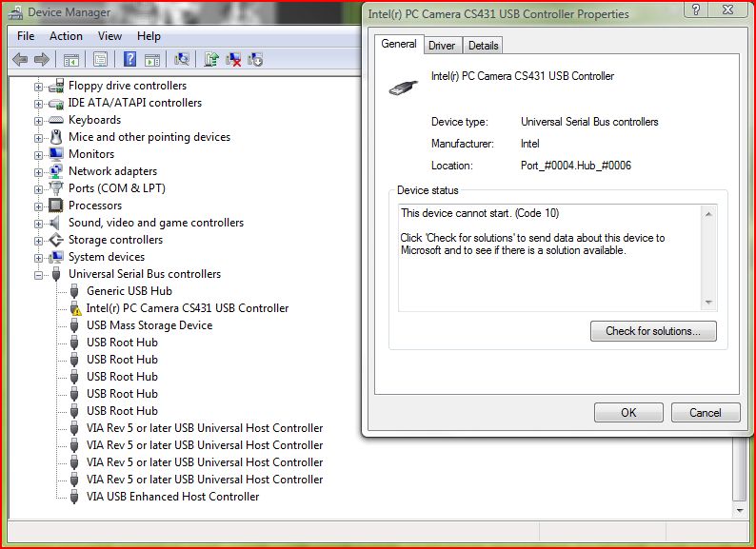Select the Ports (COM & LPT) label
This screenshot has width=756, height=549.
(117, 188)
